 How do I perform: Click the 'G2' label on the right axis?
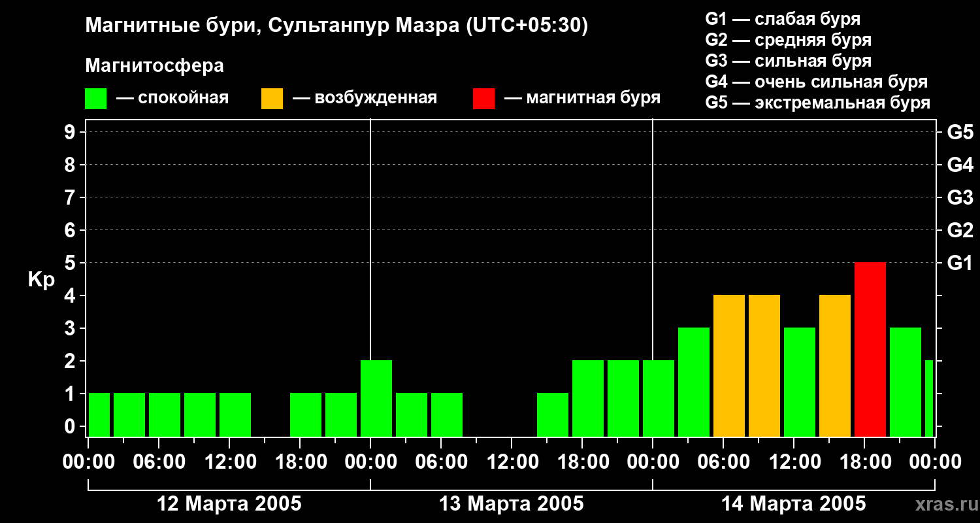[960, 231]
